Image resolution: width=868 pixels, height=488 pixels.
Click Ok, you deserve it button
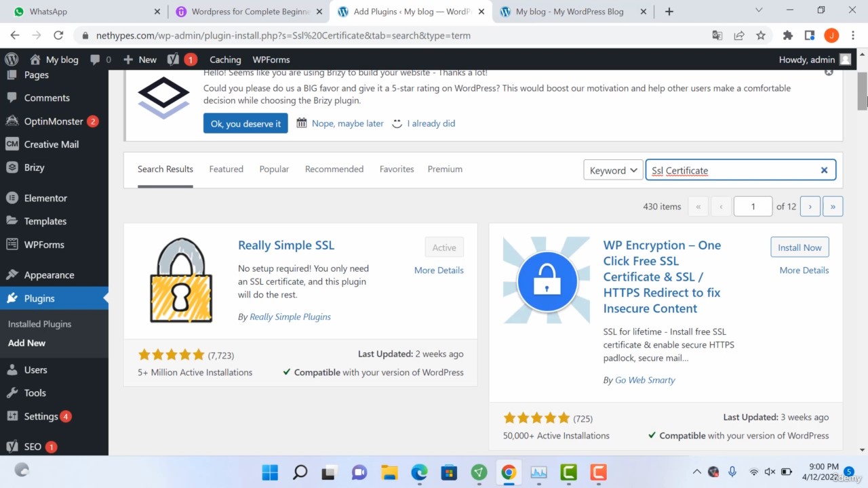[x=245, y=123]
